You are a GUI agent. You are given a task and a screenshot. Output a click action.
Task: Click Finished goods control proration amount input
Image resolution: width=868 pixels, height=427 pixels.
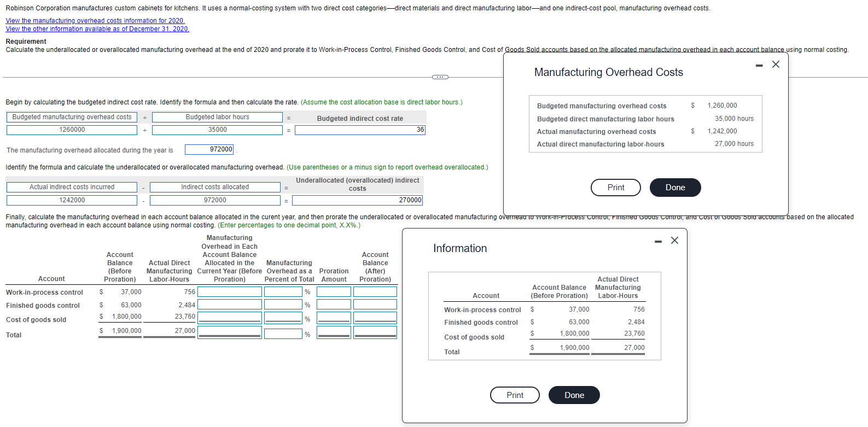point(334,305)
